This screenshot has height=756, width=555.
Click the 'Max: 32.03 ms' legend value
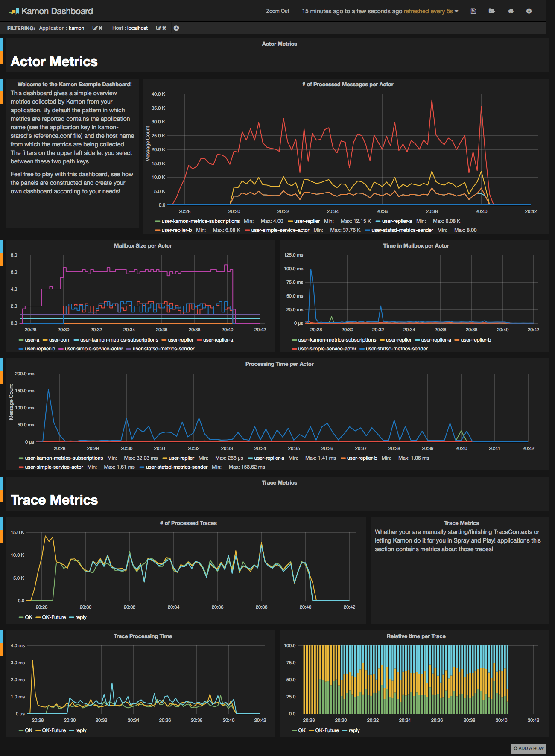(140, 458)
